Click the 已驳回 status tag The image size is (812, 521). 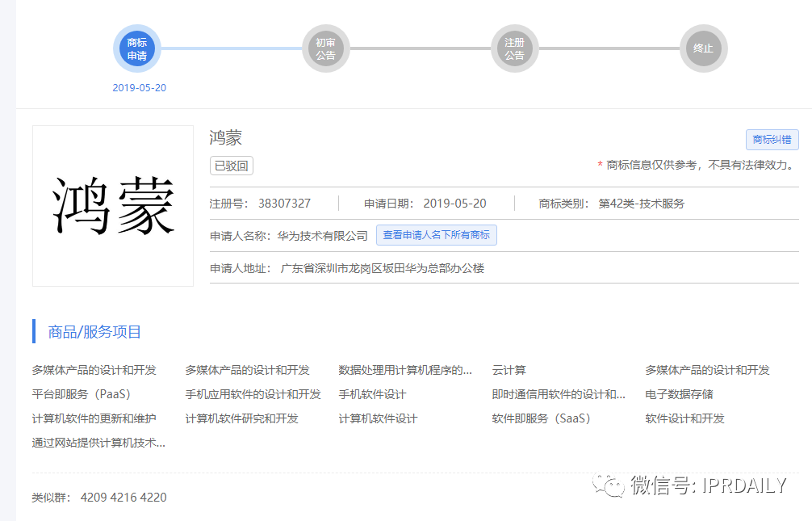[232, 166]
